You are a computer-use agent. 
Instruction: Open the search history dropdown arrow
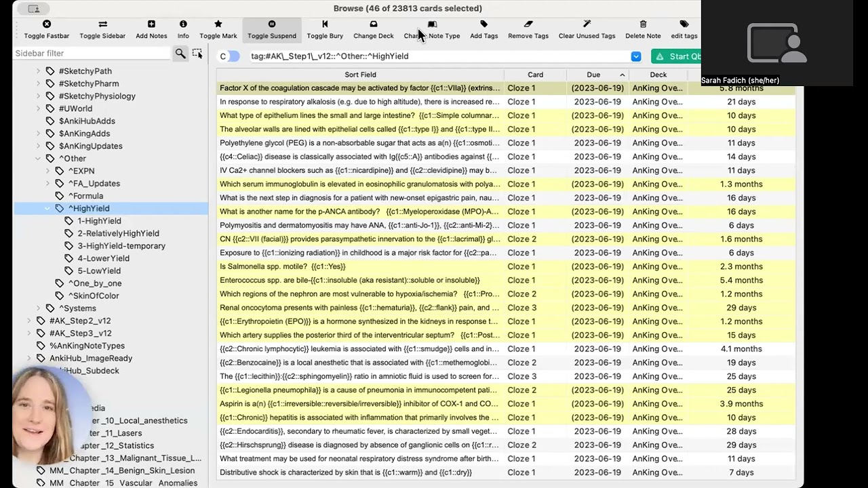[x=636, y=56]
